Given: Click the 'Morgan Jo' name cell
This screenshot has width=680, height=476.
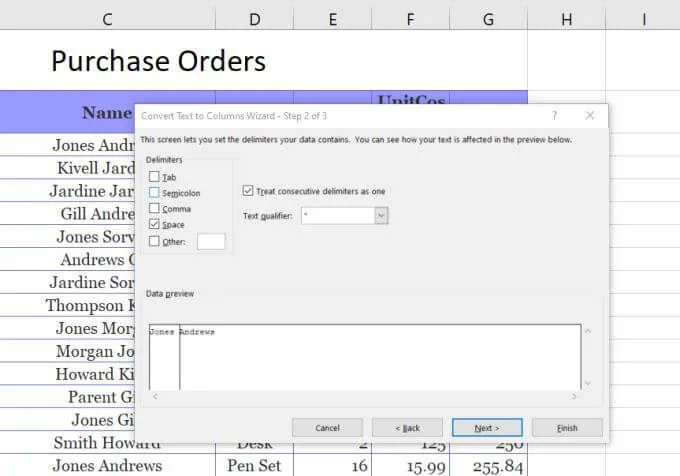Looking at the screenshot, I should pyautogui.click(x=67, y=351).
